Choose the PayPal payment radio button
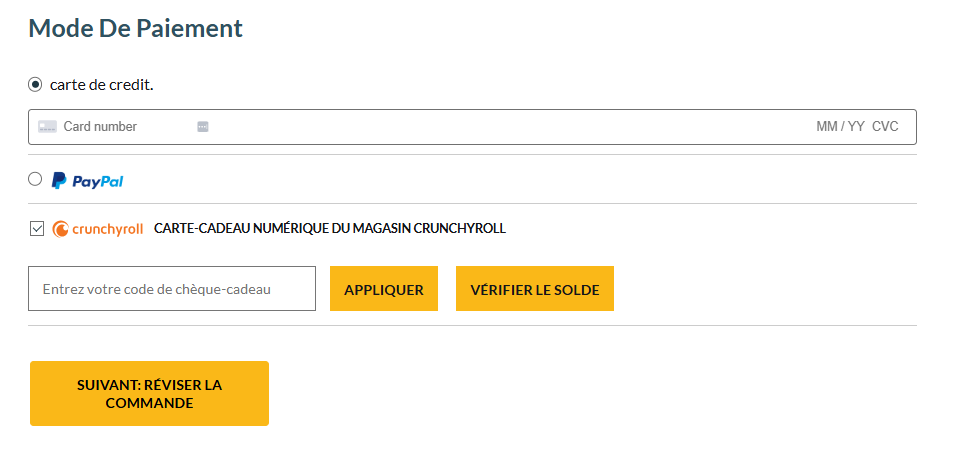955x450 pixels. click(x=35, y=179)
